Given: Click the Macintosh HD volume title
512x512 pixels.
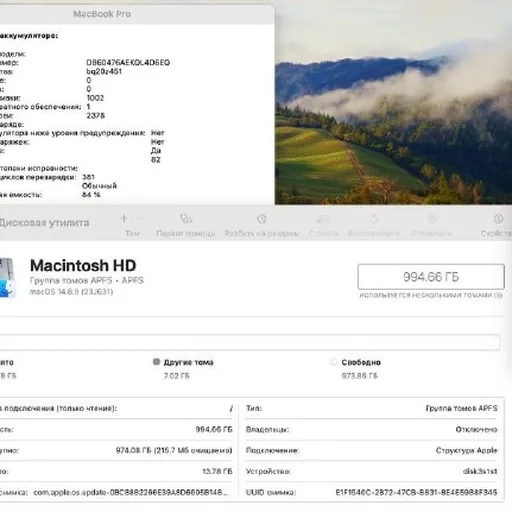Looking at the screenshot, I should click(83, 266).
